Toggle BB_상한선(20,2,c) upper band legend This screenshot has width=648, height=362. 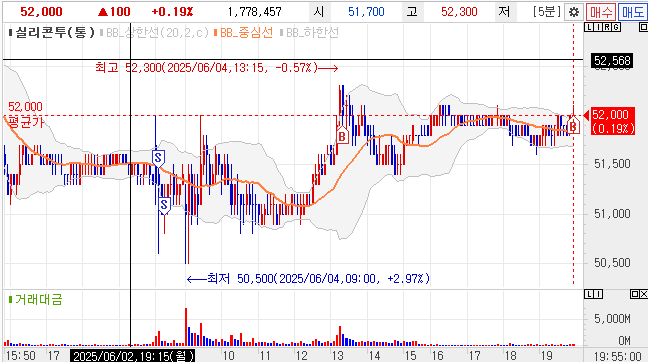click(x=155, y=33)
